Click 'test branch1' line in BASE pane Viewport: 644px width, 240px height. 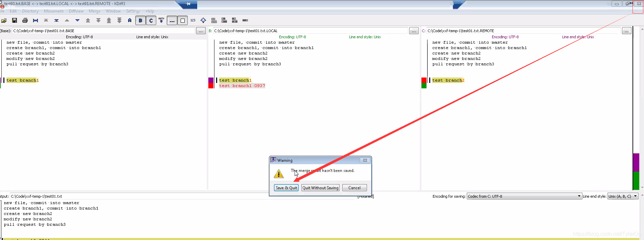point(23,81)
